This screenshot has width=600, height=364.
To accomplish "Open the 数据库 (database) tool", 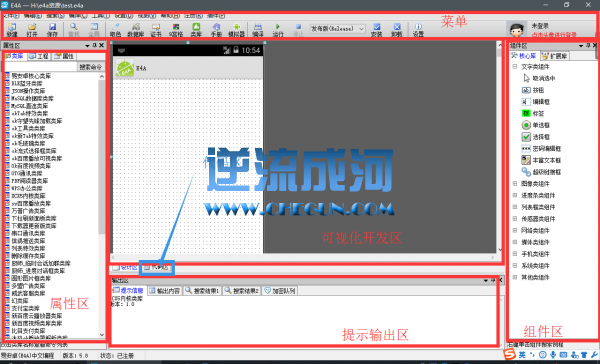I will (x=135, y=29).
